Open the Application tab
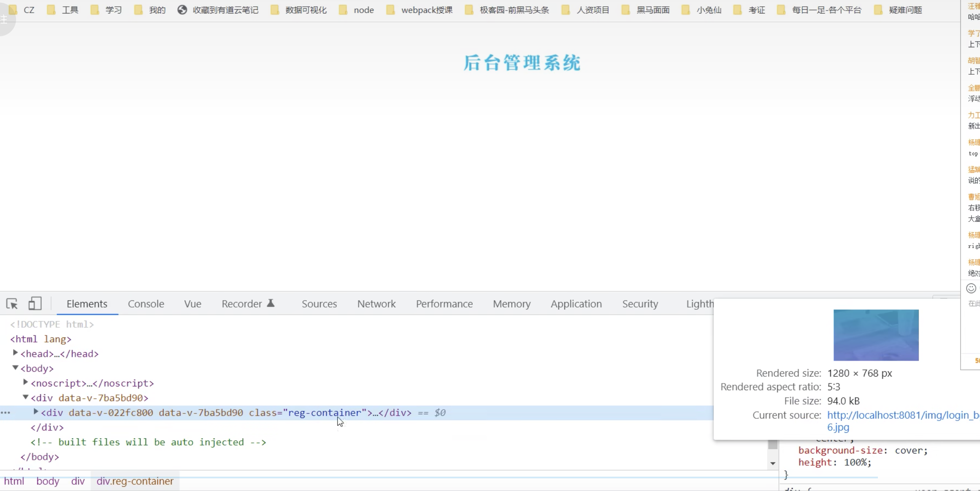Screen dimensions: 980x491 click(x=576, y=304)
